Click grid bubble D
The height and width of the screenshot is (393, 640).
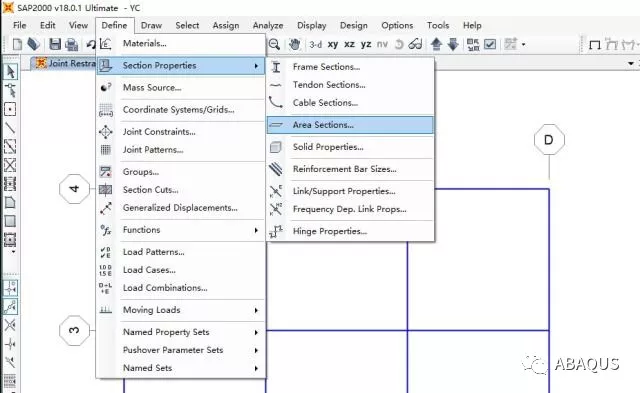click(549, 140)
